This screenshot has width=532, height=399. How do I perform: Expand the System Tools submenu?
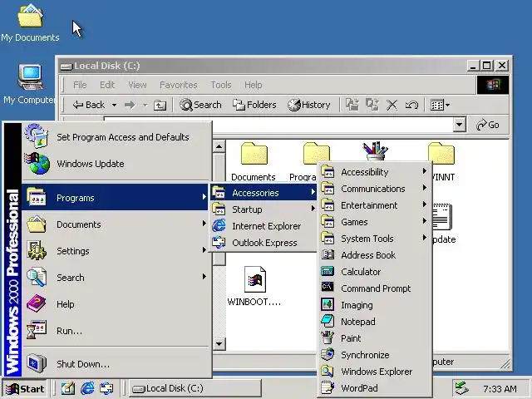(375, 239)
